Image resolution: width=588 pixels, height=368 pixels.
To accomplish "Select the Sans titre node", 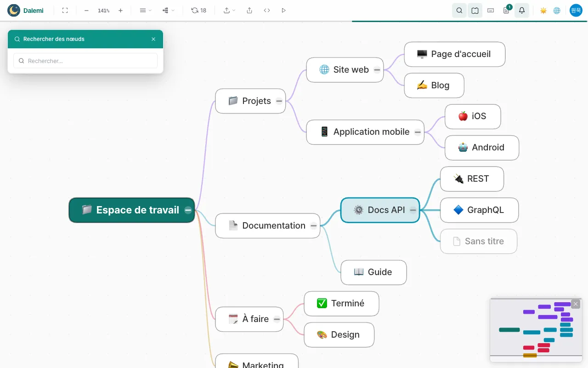I will click(479, 241).
